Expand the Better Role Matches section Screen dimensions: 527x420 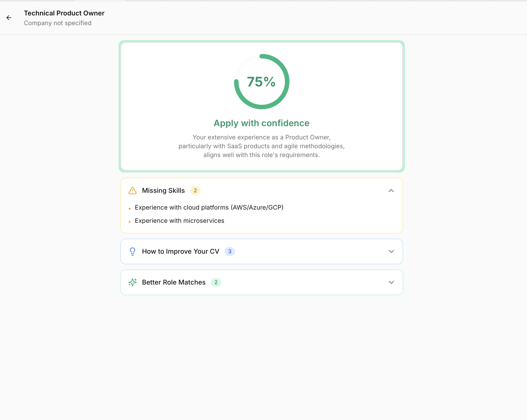(x=391, y=282)
